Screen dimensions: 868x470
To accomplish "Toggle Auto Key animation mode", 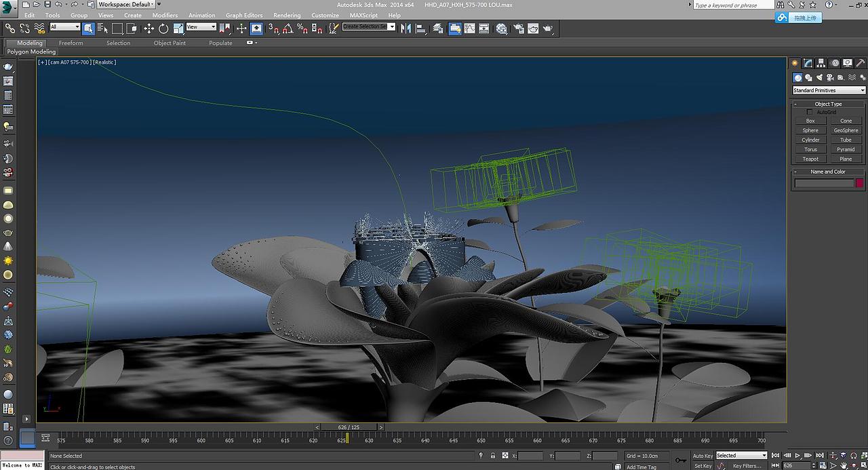I will tap(703, 456).
